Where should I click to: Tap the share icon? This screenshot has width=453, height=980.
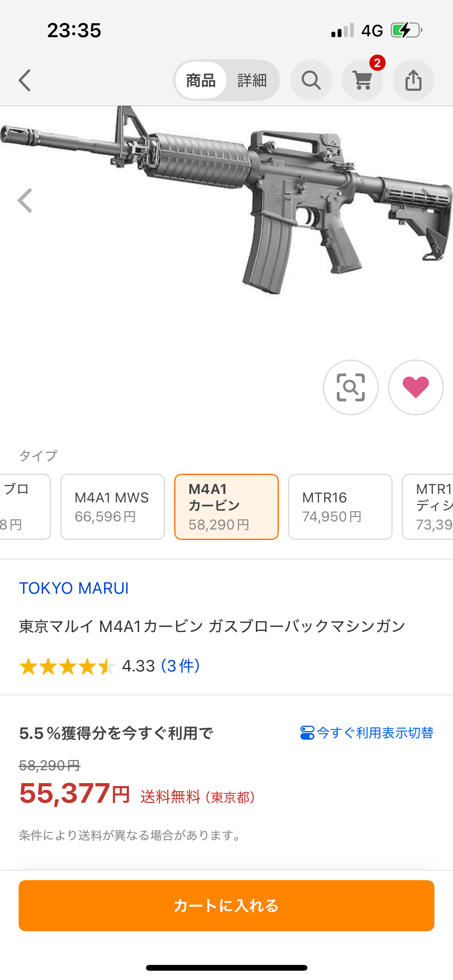pos(413,81)
